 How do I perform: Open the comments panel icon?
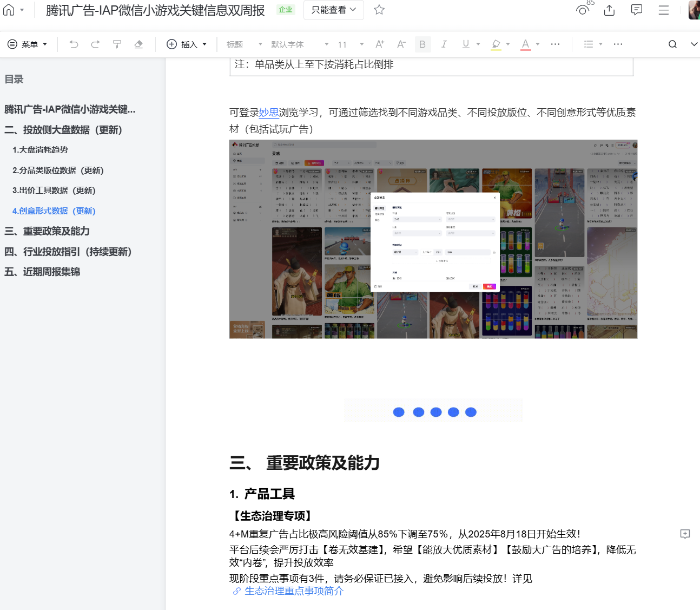[x=637, y=10]
